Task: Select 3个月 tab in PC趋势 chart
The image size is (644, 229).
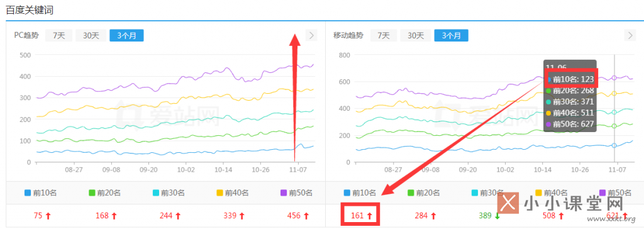Action: point(126,35)
